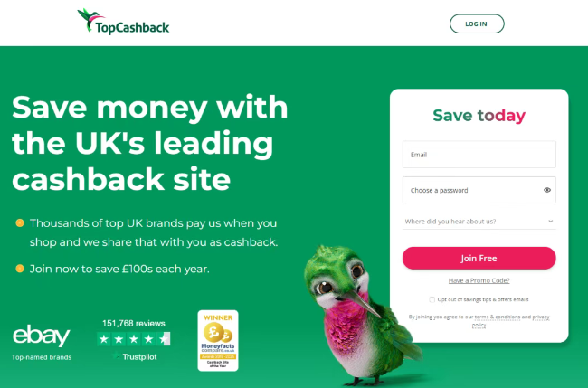Click the yellow bullet beside Join now
This screenshot has width=588, height=388.
tap(20, 269)
